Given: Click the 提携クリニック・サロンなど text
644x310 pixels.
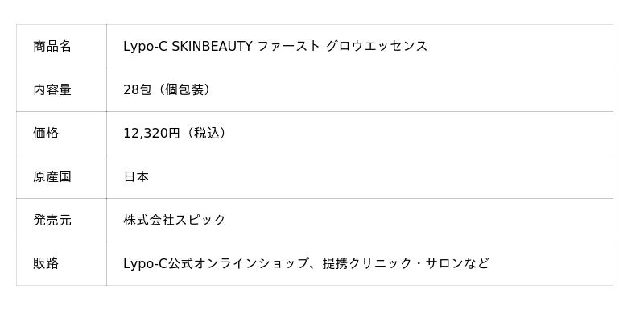Looking at the screenshot, I should pyautogui.click(x=406, y=263).
